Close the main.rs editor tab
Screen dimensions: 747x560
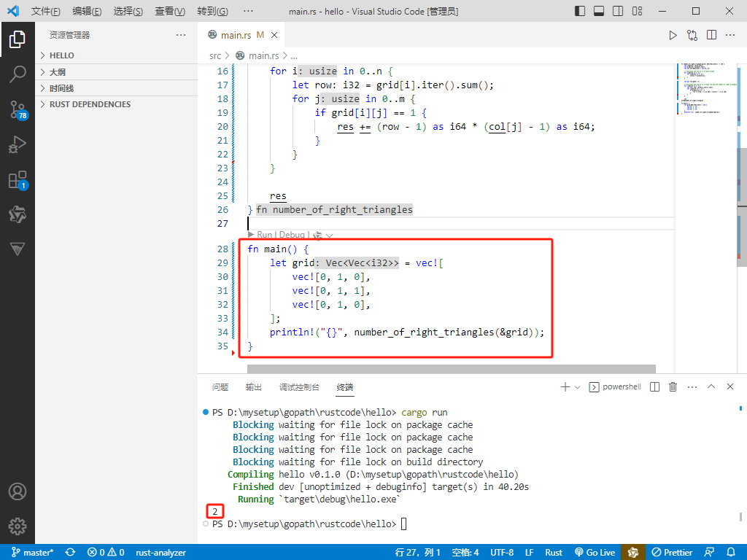tap(274, 35)
